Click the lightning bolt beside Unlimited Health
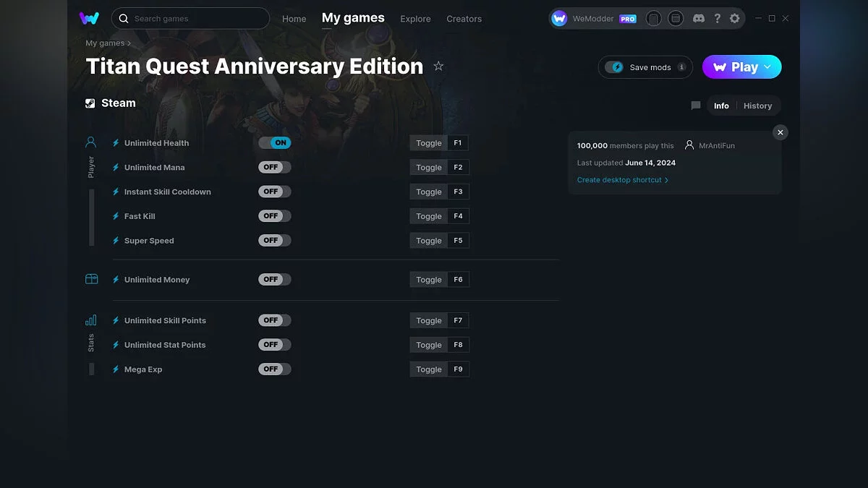This screenshot has height=488, width=868. [116, 142]
